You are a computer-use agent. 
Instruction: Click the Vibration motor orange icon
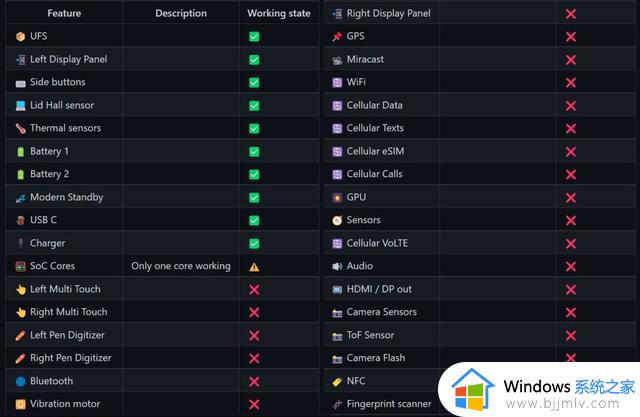tap(20, 404)
